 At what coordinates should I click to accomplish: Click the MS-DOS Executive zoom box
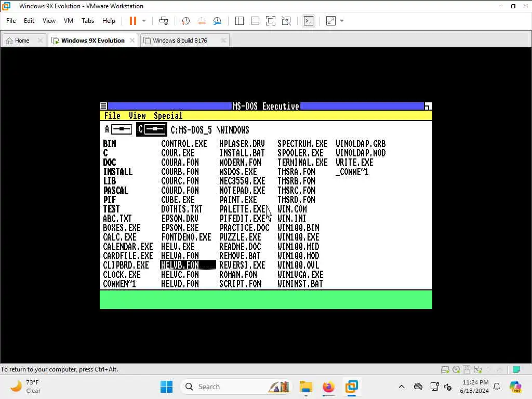428,106
